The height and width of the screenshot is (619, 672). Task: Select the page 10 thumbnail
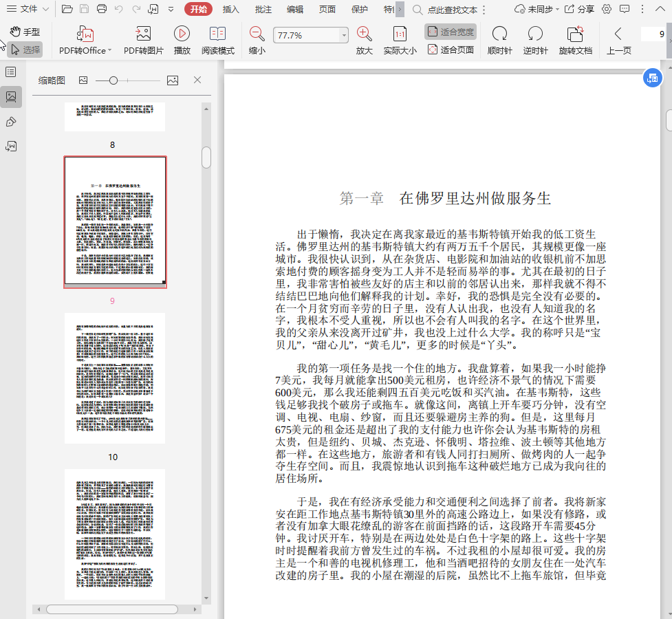pyautogui.click(x=115, y=378)
